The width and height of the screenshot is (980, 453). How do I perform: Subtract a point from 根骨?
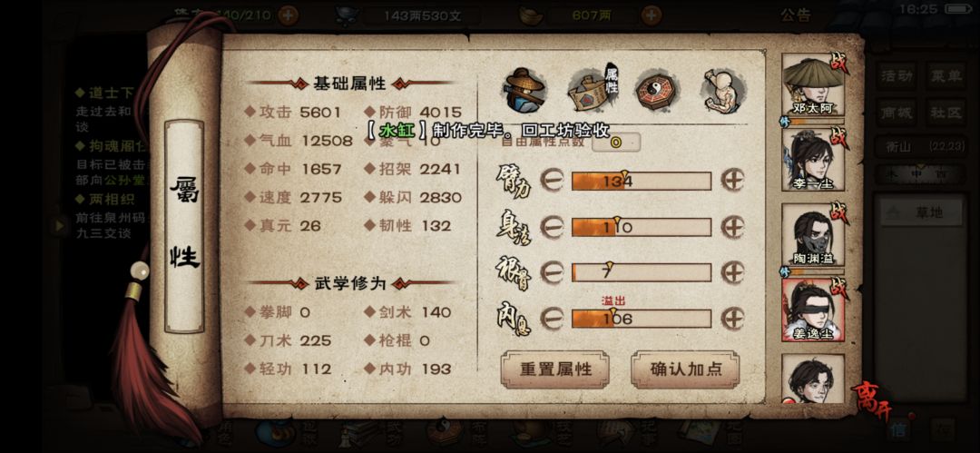pos(552,272)
